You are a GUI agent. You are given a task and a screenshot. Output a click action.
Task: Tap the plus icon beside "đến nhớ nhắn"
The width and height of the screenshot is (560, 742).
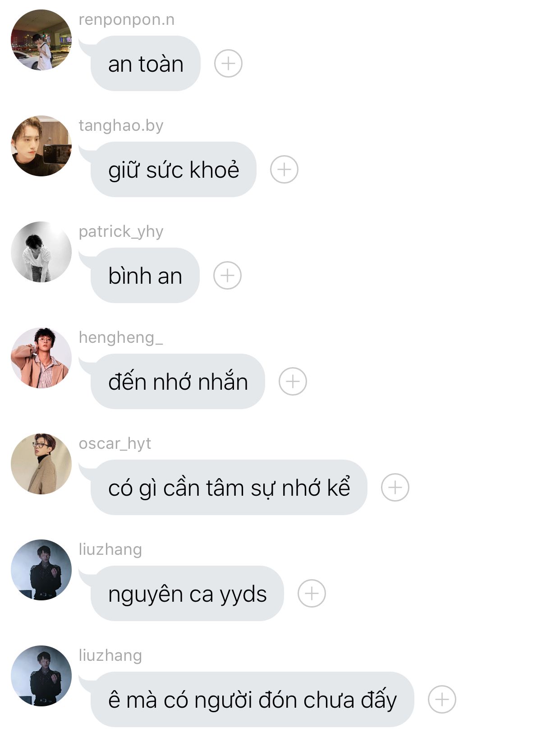[293, 382]
